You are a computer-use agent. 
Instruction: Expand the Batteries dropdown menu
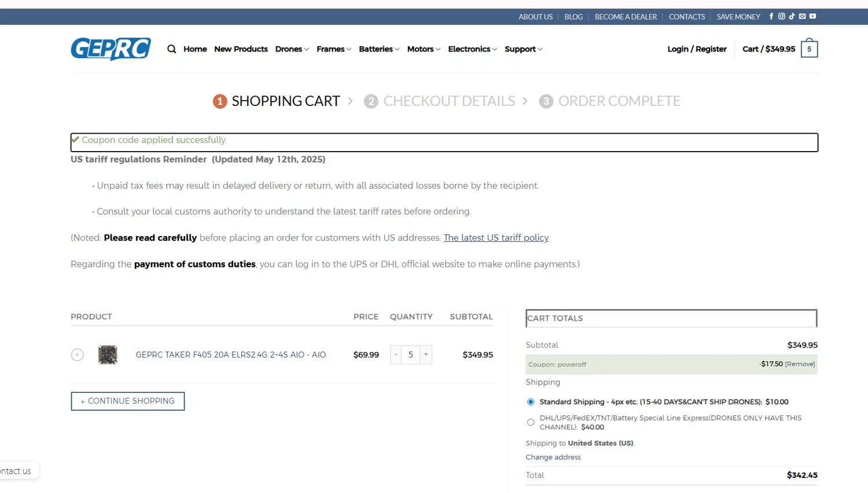[x=379, y=49]
